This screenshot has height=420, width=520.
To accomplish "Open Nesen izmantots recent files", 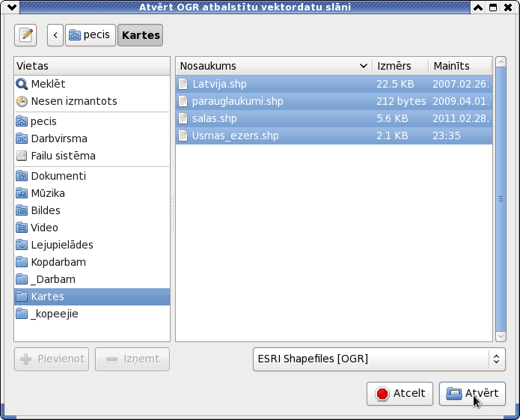I will [92, 101].
